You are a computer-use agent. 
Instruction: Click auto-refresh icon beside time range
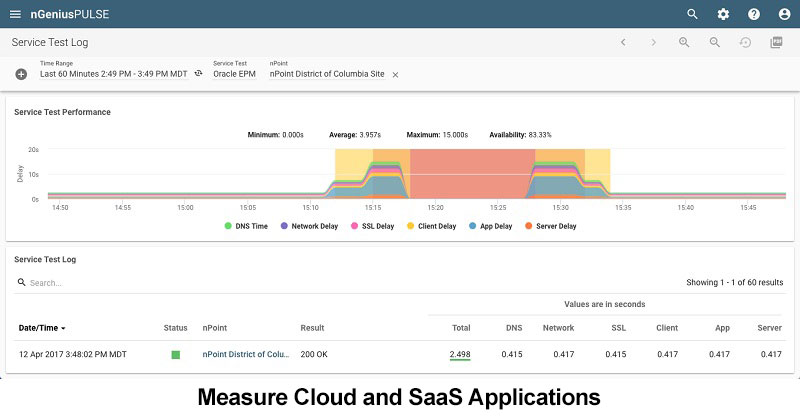[198, 74]
